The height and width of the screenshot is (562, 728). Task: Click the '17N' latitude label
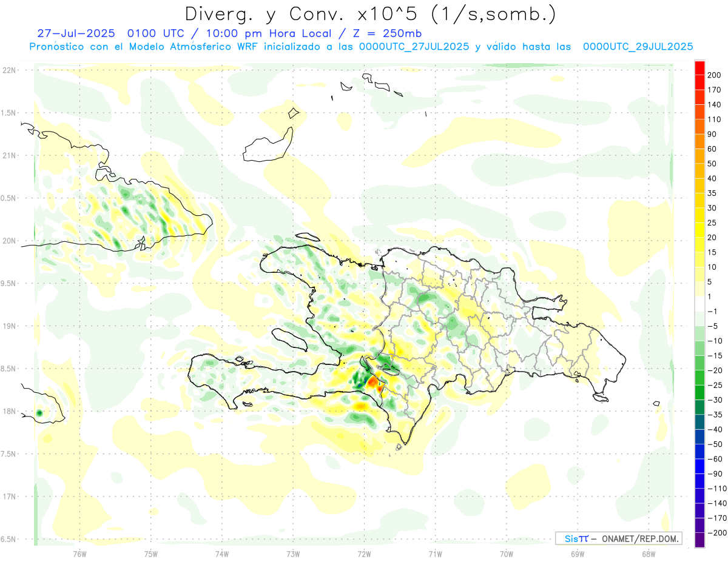coord(9,497)
